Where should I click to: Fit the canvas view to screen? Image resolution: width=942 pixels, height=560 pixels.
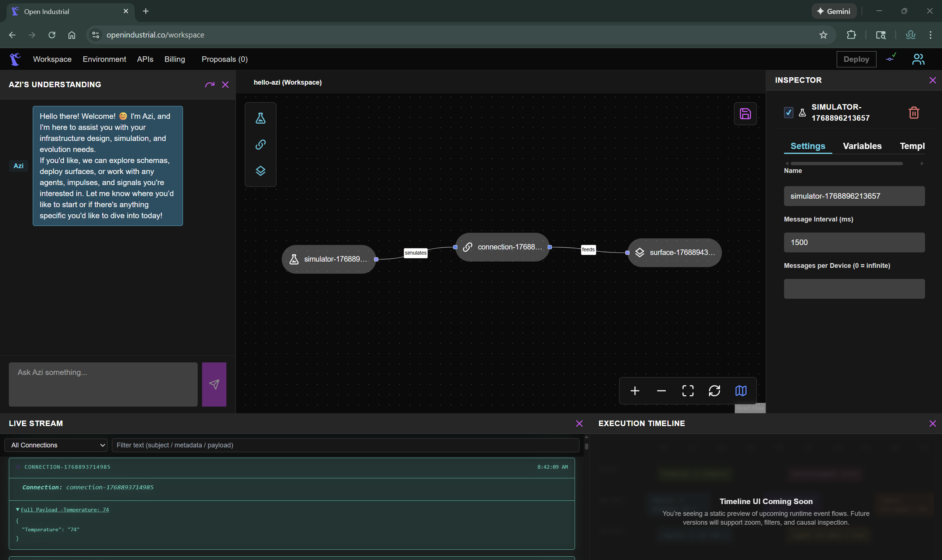(688, 391)
